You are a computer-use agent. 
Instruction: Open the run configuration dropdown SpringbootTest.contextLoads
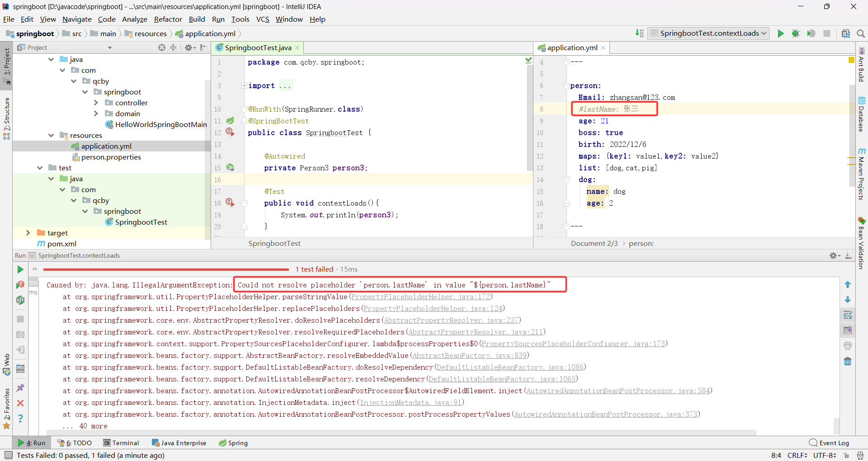click(709, 33)
